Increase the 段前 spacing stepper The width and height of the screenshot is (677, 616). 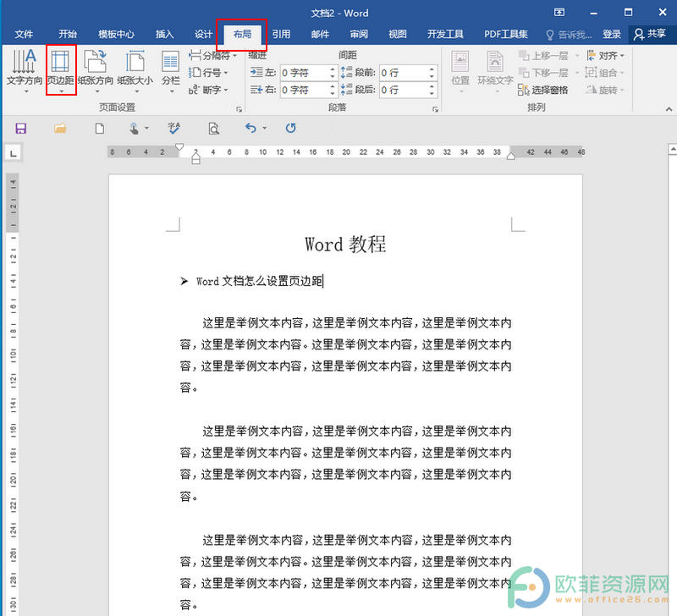[x=432, y=69]
